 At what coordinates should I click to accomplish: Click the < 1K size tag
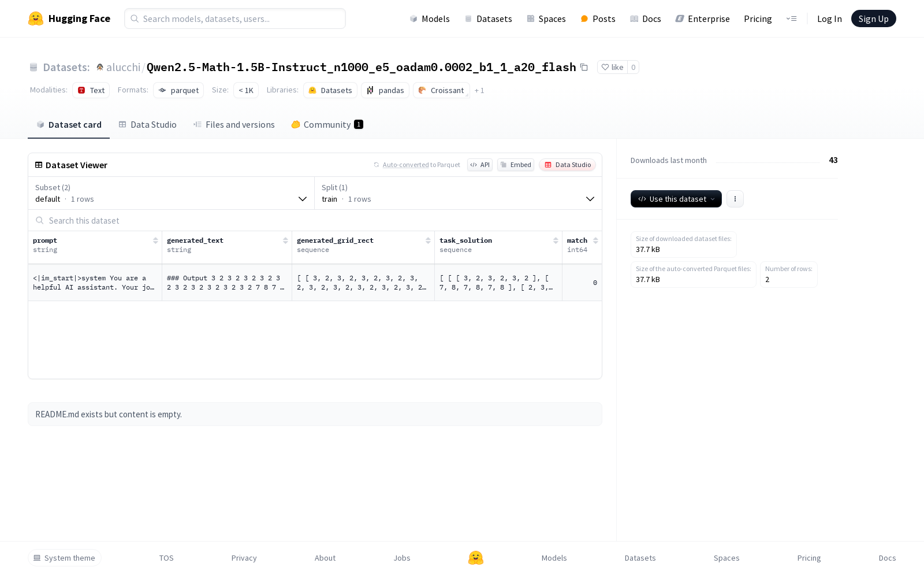point(246,90)
